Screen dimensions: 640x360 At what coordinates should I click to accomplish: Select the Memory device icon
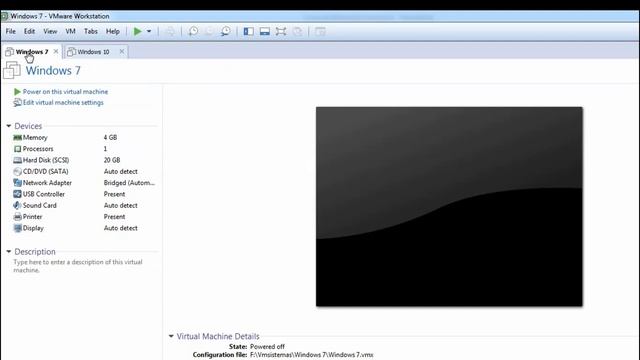pos(18,138)
